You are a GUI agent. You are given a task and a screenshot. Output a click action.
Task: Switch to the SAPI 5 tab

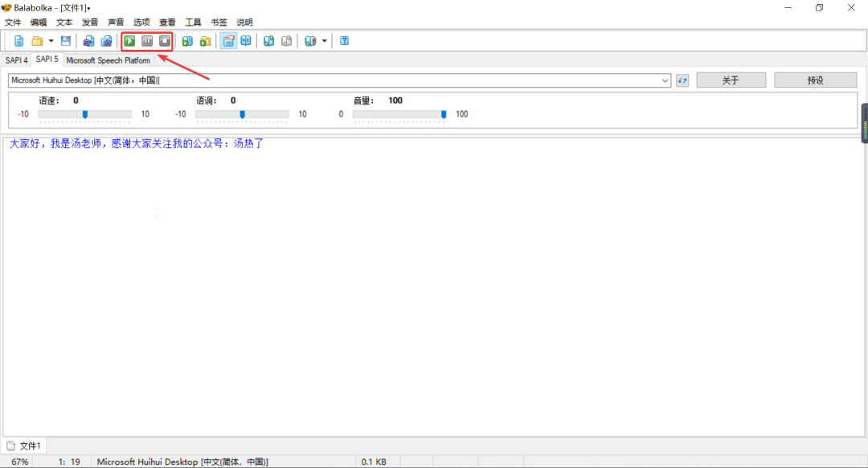click(47, 60)
